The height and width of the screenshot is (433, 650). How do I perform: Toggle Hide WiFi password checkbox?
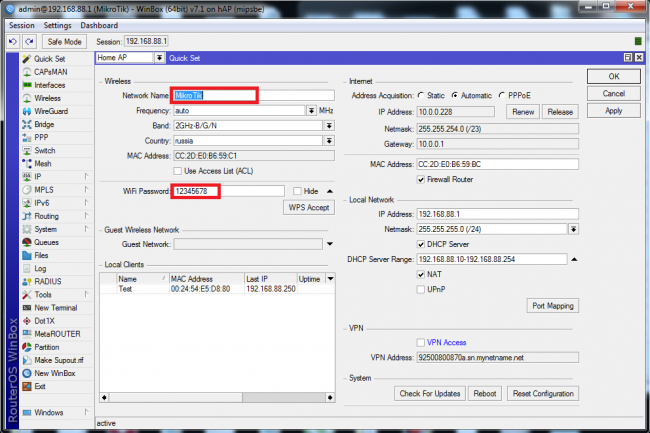(x=297, y=191)
